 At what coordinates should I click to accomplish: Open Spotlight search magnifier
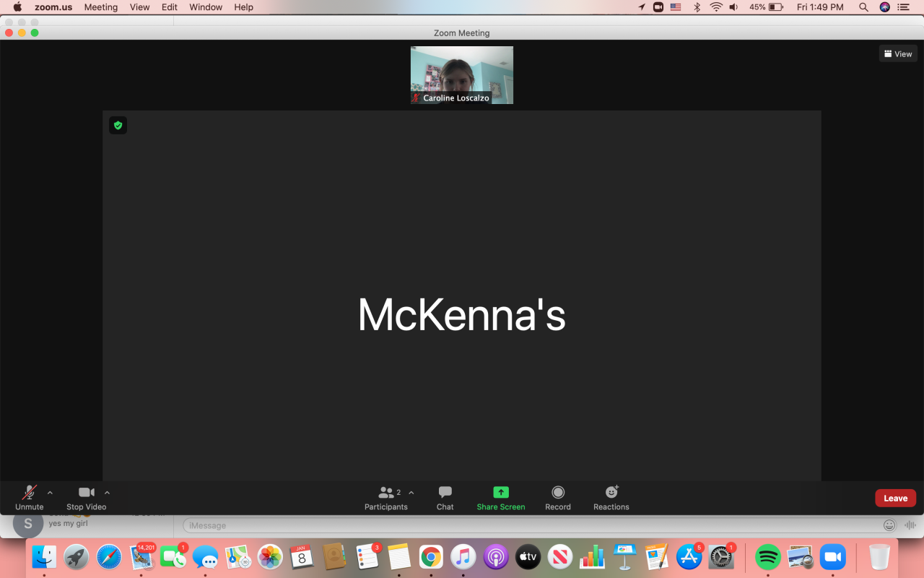(863, 7)
